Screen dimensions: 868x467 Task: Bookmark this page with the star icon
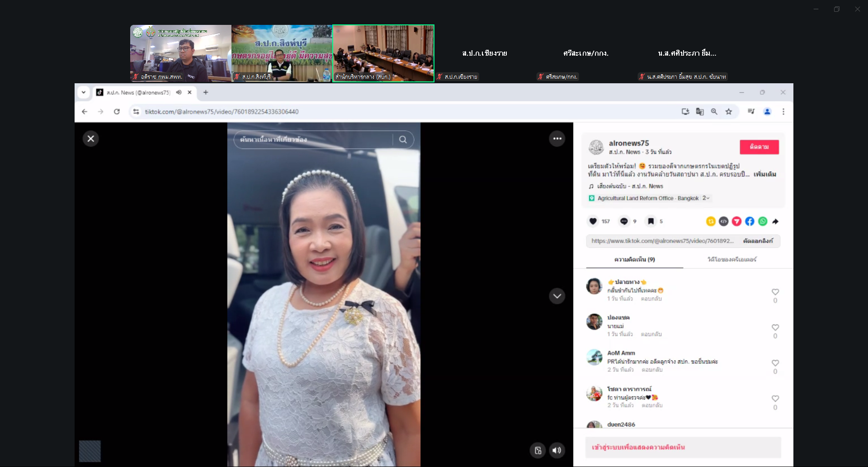coord(729,112)
